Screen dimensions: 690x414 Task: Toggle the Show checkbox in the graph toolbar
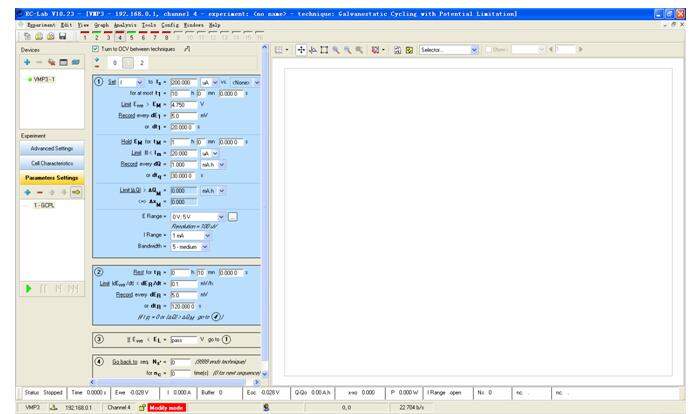click(x=488, y=50)
